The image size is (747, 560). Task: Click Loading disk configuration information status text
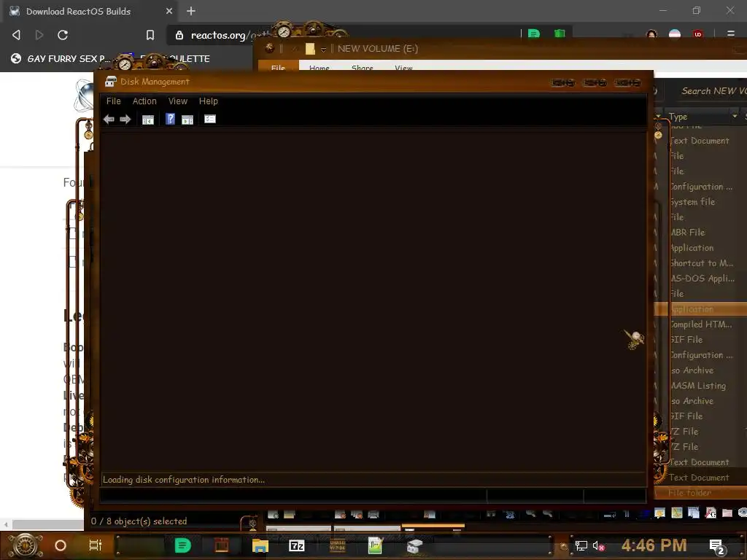[183, 480]
